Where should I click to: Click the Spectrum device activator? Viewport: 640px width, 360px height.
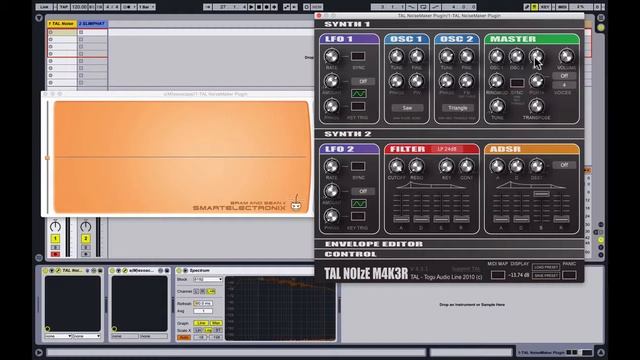click(179, 271)
